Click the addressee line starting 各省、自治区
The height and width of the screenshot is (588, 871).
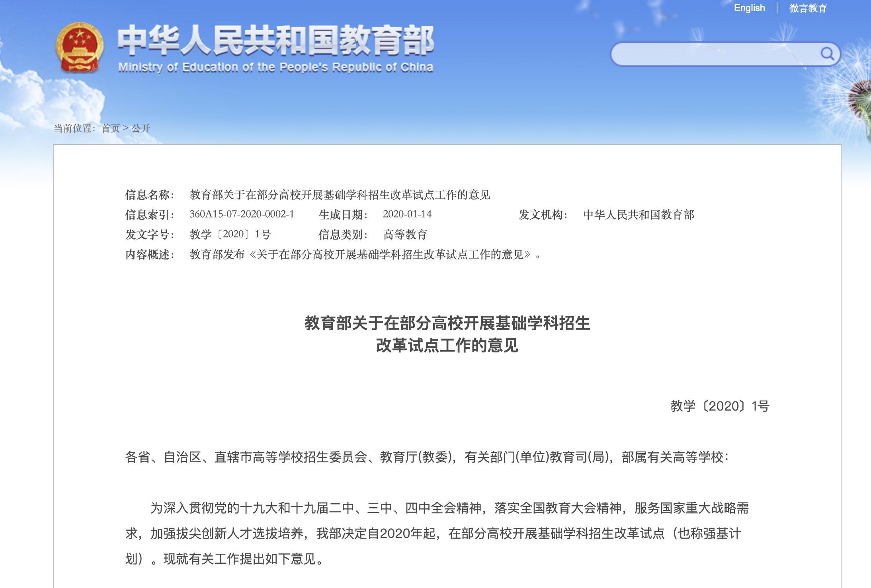point(427,457)
